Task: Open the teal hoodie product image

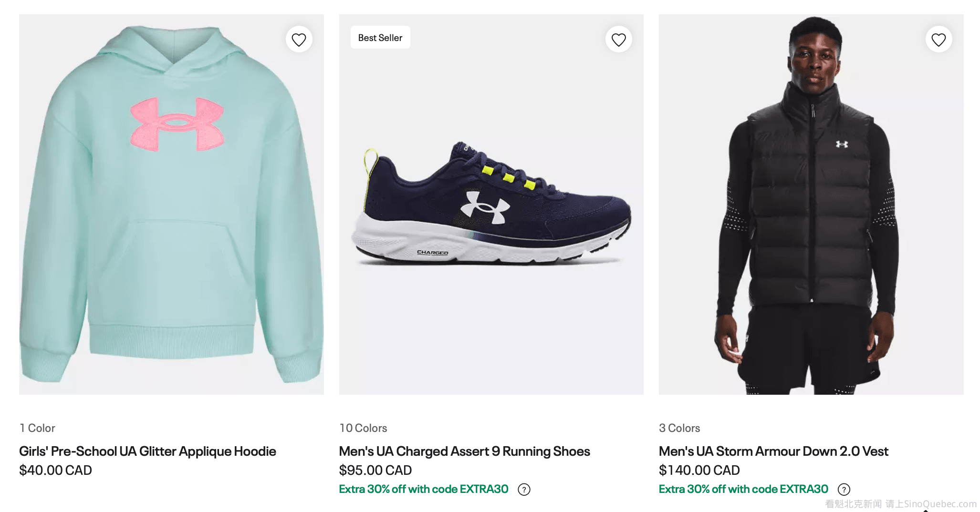Action: click(x=171, y=205)
